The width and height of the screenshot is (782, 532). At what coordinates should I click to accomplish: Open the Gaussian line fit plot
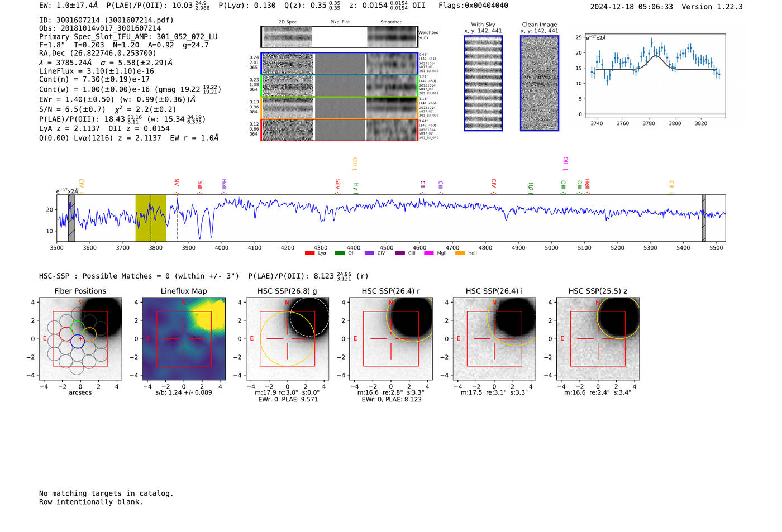pyautogui.click(x=655, y=76)
